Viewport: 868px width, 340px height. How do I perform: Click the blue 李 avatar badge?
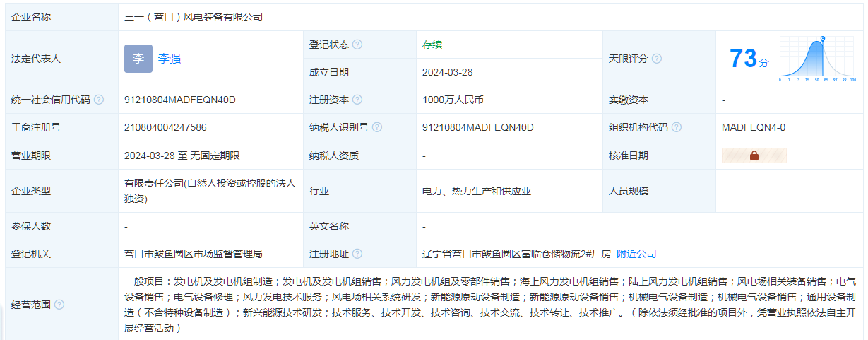pyautogui.click(x=138, y=59)
